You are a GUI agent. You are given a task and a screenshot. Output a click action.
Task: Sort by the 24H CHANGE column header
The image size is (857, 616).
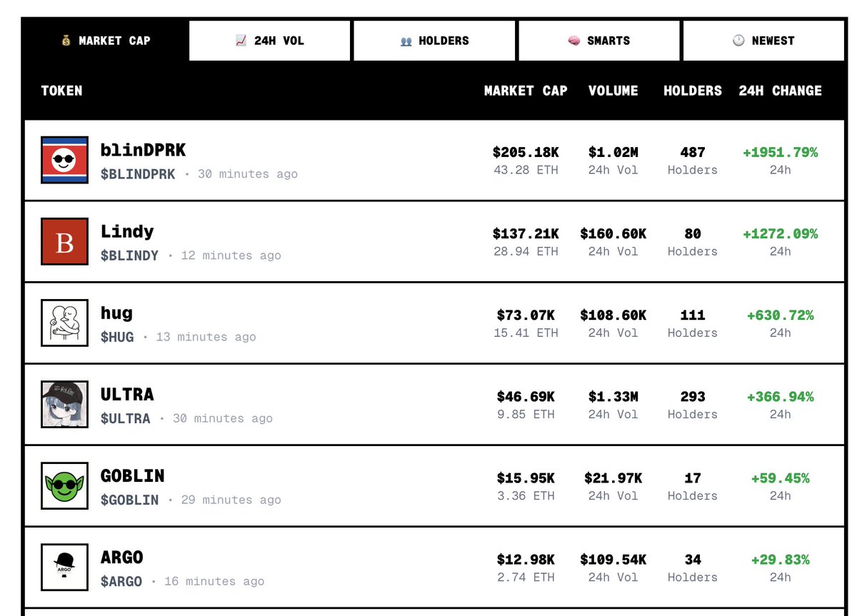(780, 91)
